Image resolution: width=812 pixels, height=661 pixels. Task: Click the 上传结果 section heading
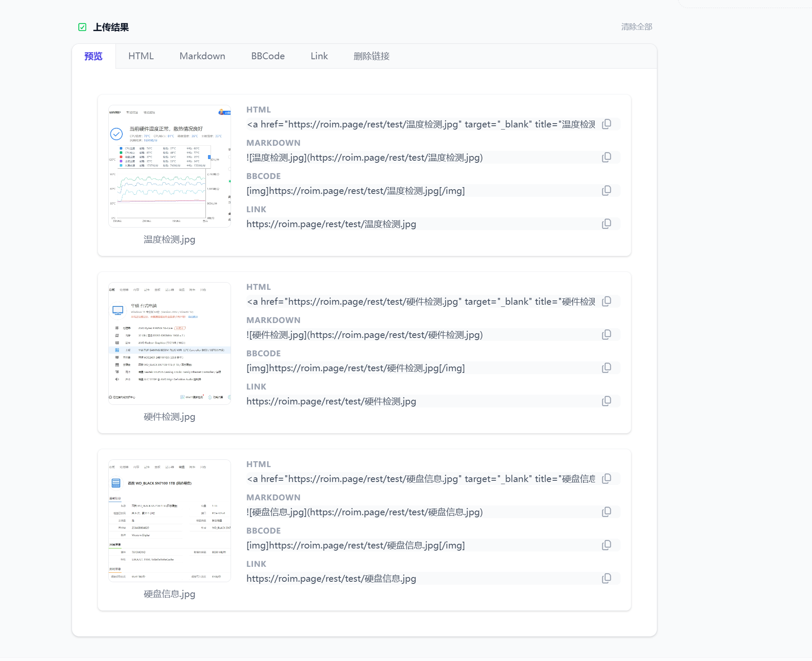click(x=111, y=27)
